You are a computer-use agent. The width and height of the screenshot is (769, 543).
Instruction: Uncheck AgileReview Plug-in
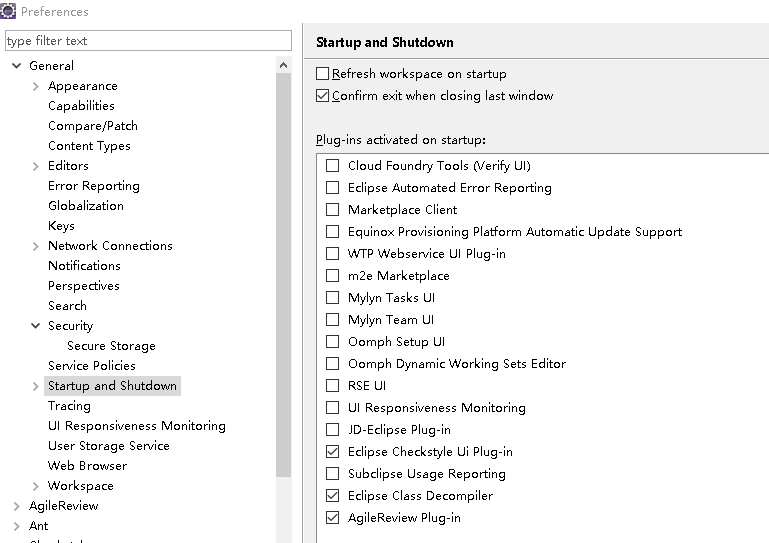pos(333,517)
